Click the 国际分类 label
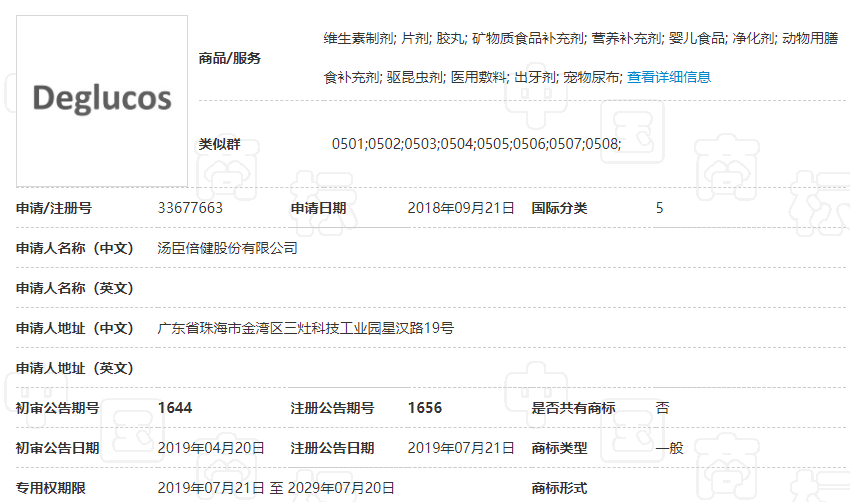This screenshot has width=850, height=502. 559,208
